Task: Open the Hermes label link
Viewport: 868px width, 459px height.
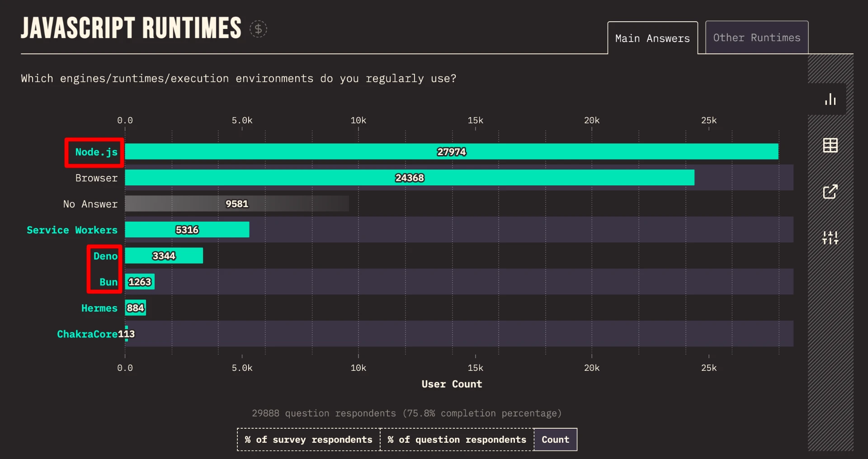Action: (x=99, y=308)
